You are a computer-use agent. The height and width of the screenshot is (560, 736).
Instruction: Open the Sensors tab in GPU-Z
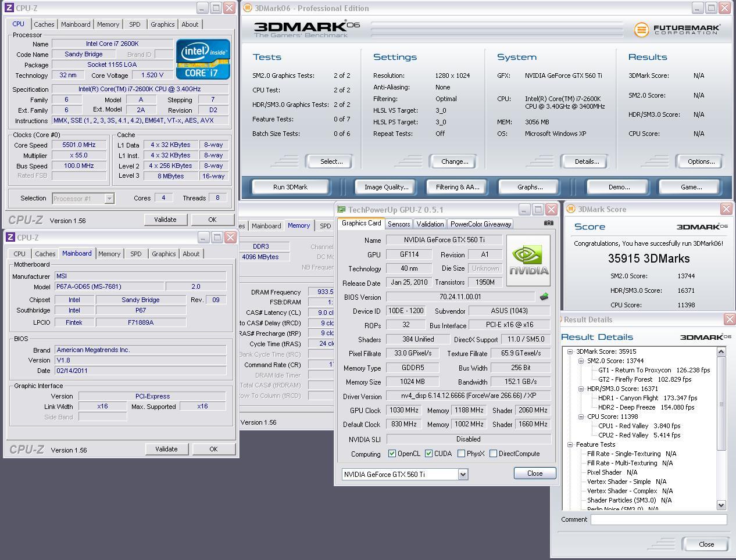coord(399,224)
